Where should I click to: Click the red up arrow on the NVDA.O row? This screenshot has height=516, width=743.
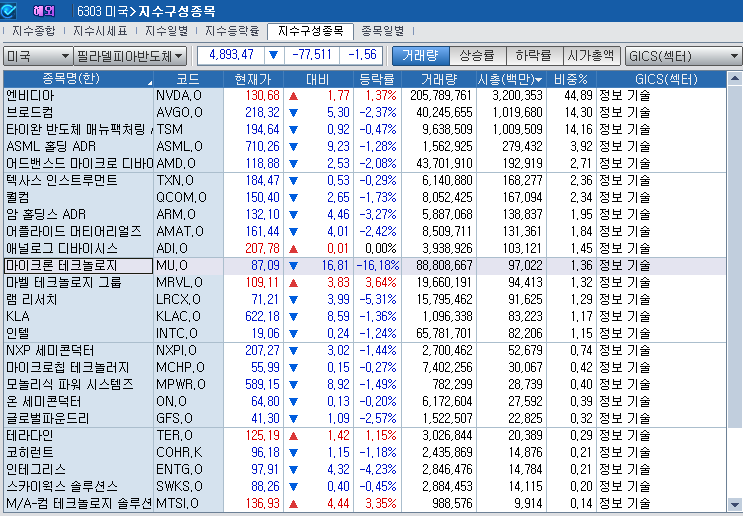[x=294, y=95]
